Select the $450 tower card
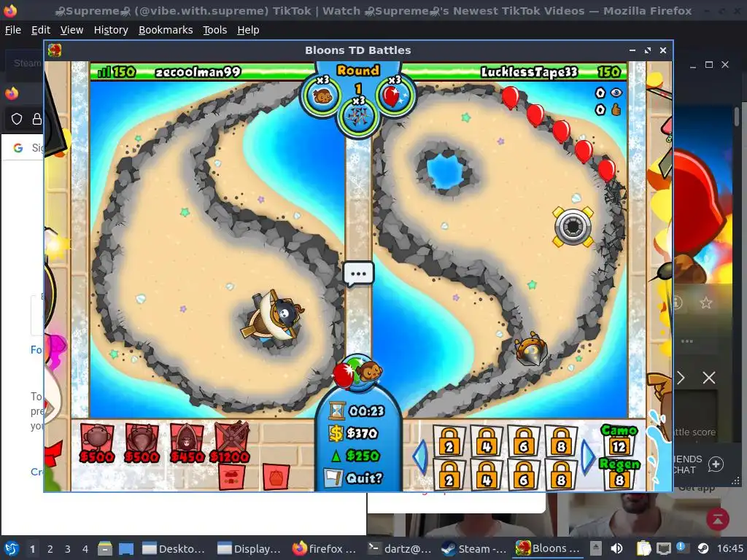The height and width of the screenshot is (560, 747). click(x=187, y=443)
